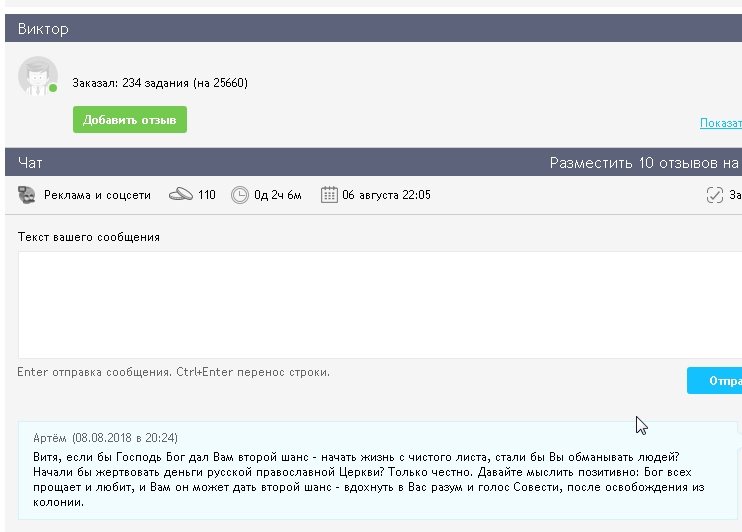Click the Текст вашего сообщения label
The image size is (742, 532).
pos(88,237)
